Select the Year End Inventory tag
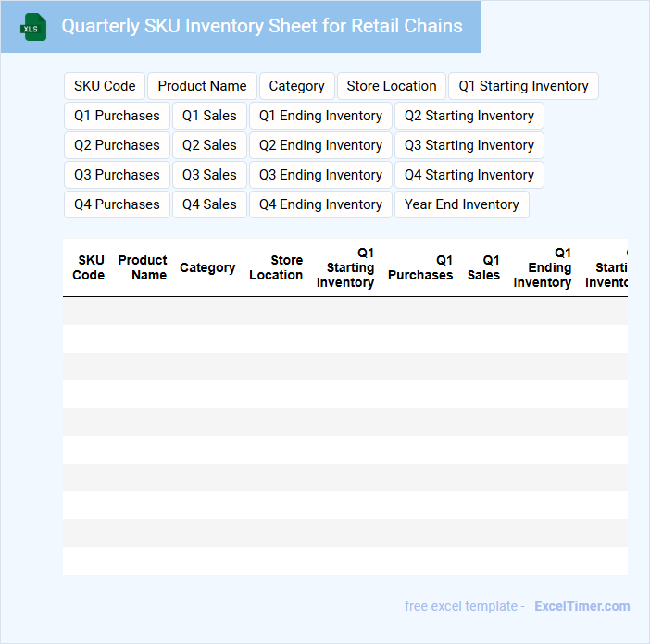This screenshot has height=644, width=650. 461,204
